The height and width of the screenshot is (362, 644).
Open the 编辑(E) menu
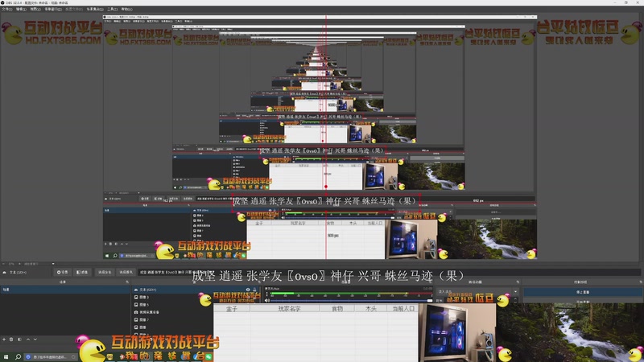[22, 9]
